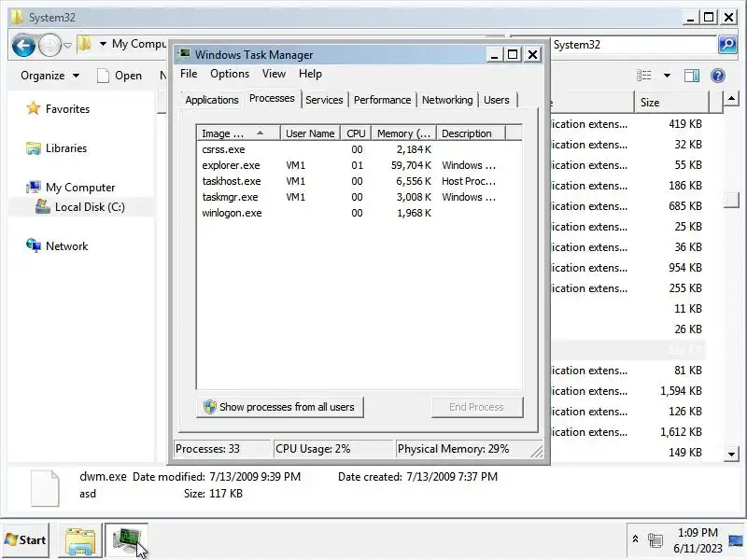Switch to the Services tab

[324, 100]
